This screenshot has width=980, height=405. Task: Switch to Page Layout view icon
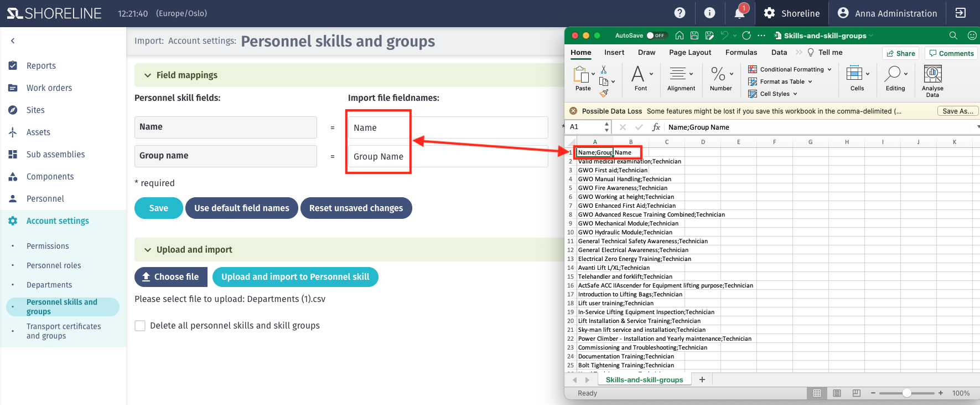837,393
